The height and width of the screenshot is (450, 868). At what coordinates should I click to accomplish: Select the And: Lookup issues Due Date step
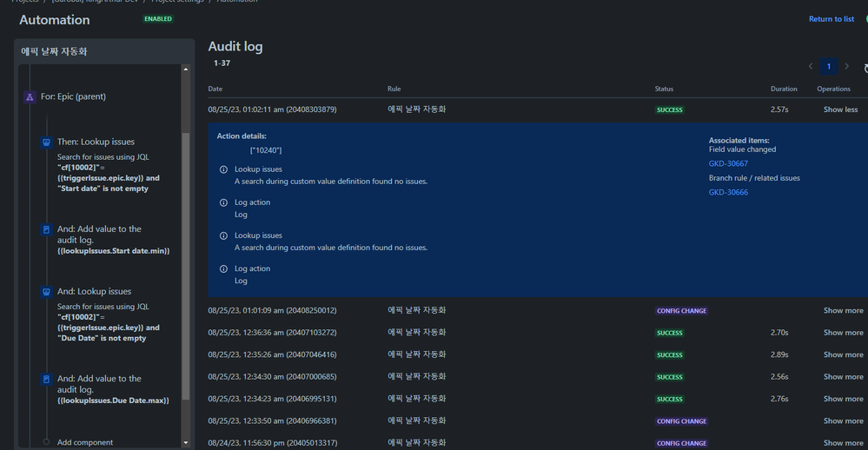point(108,314)
